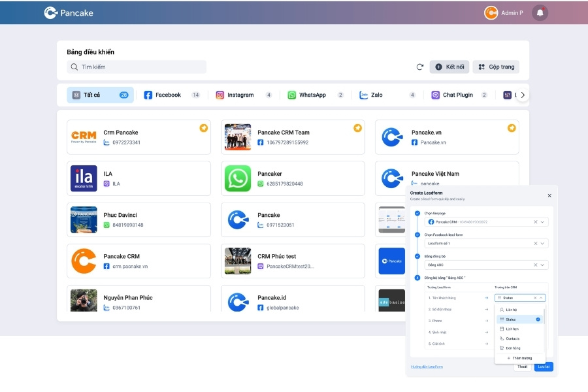This screenshot has height=392, width=588.
Task: Click the Gộp trang button
Action: 496,67
